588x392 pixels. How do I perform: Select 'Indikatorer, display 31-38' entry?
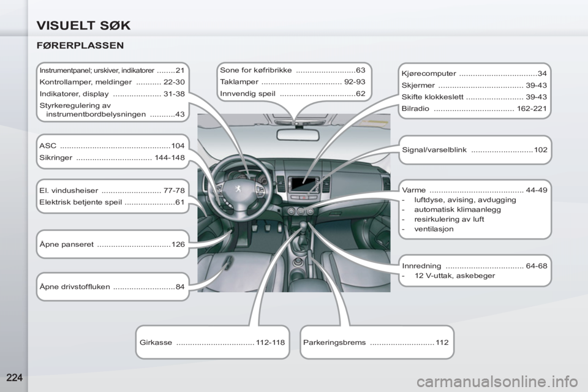coord(112,94)
